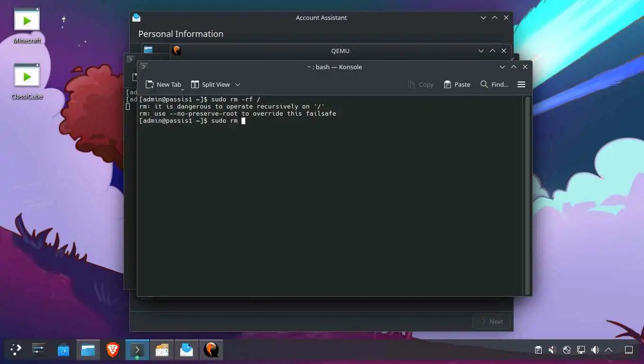Viewport: 644px width, 364px height.
Task: Click the Show Desktop button on the panel
Action: (629, 350)
